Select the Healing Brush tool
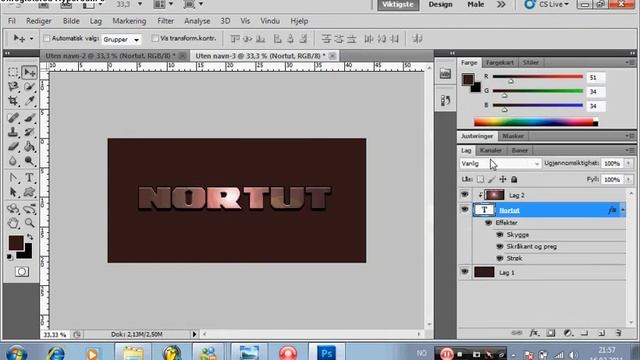This screenshot has width=640, height=360. [x=13, y=118]
